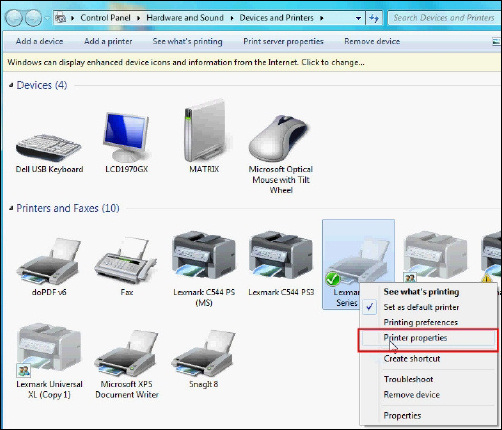Open address bar history dropdown arrow
Image resolution: width=502 pixels, height=430 pixels.
pyautogui.click(x=358, y=18)
